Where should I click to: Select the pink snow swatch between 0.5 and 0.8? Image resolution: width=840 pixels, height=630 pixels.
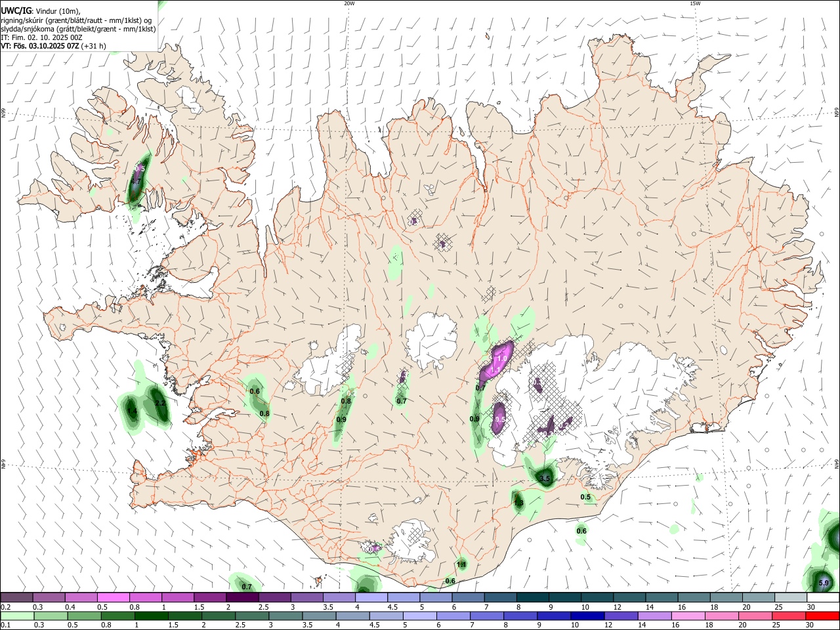click(x=114, y=597)
